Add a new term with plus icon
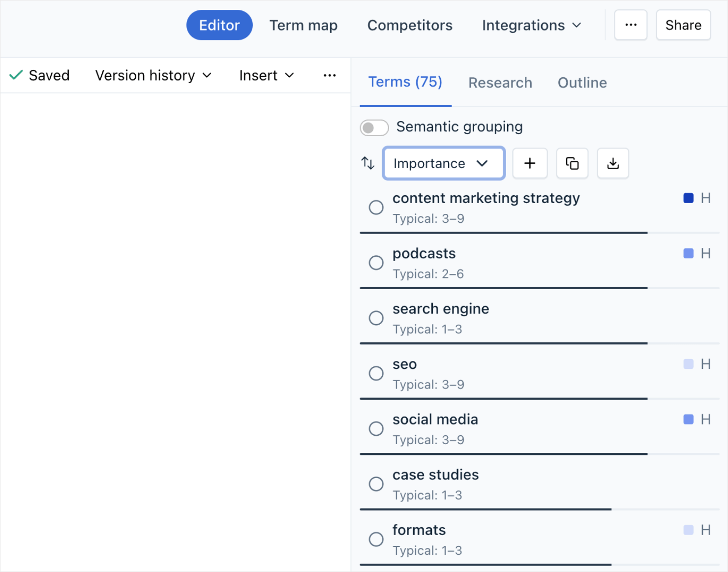Screen dimensions: 728x572 (x=530, y=163)
